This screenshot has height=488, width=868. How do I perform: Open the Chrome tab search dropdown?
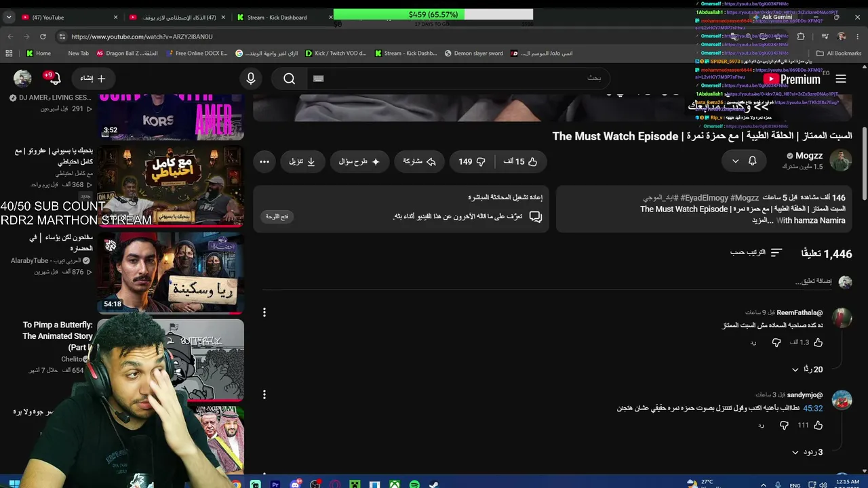[x=9, y=17]
